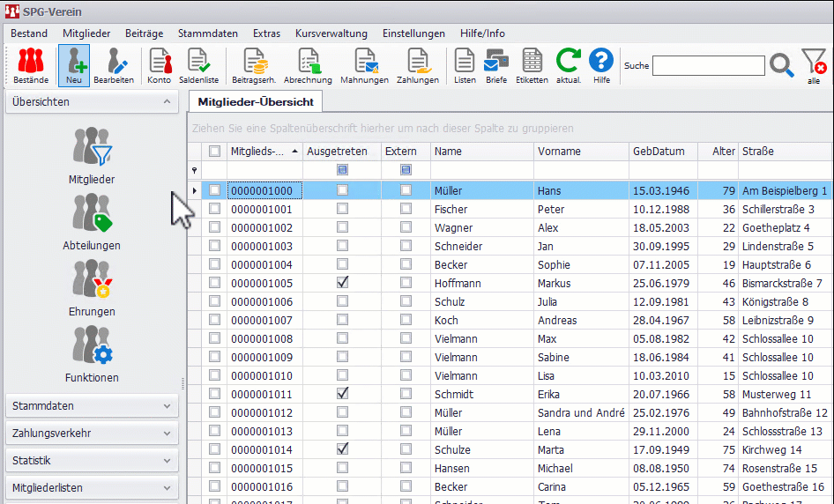Screen dimensions: 834x504
Task: Open the Saldenliste icon
Action: click(x=198, y=66)
